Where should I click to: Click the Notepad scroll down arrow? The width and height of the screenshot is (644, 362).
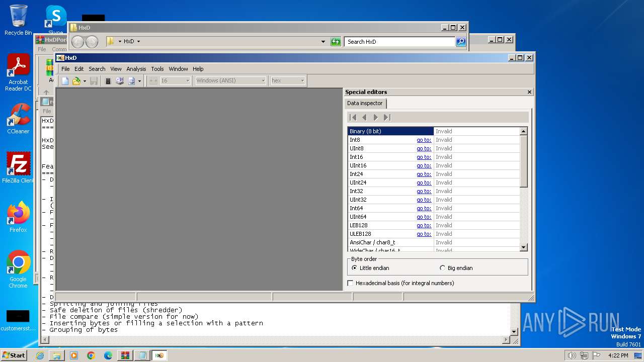tap(514, 332)
